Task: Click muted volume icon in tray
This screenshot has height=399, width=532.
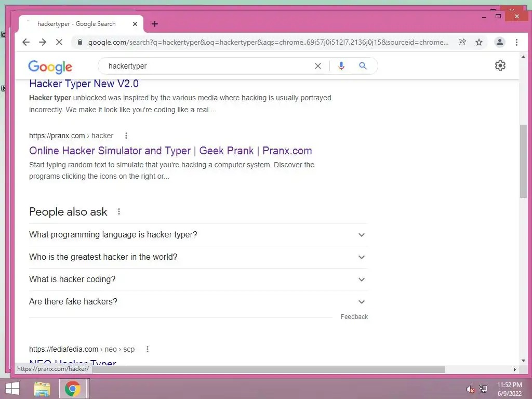Action: pos(470,389)
